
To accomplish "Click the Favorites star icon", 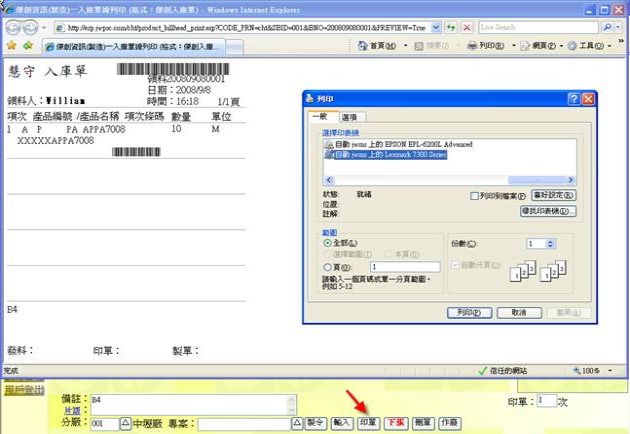I will pos(11,46).
